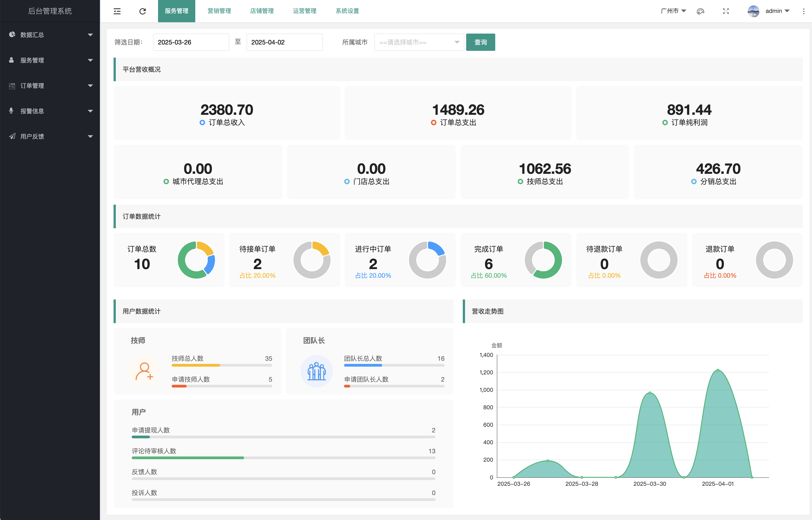
Task: Click the 评论待审核人数 progress bar
Action: tap(283, 458)
